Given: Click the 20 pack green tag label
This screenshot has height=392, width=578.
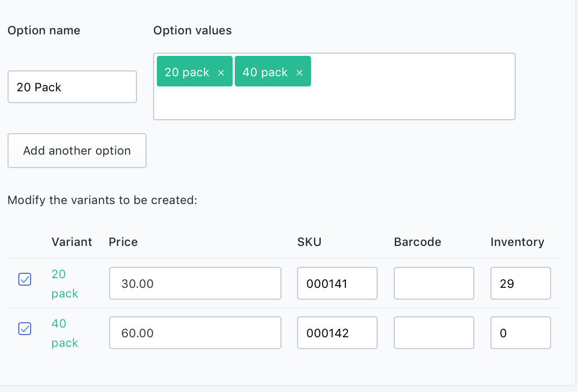Looking at the screenshot, I should 187,72.
